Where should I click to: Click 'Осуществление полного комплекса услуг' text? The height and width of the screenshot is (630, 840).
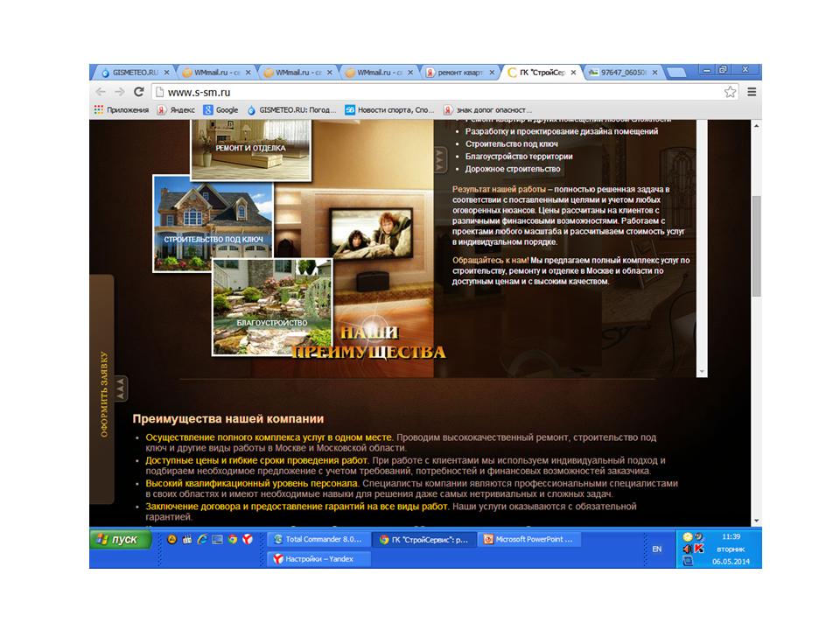[x=269, y=437]
